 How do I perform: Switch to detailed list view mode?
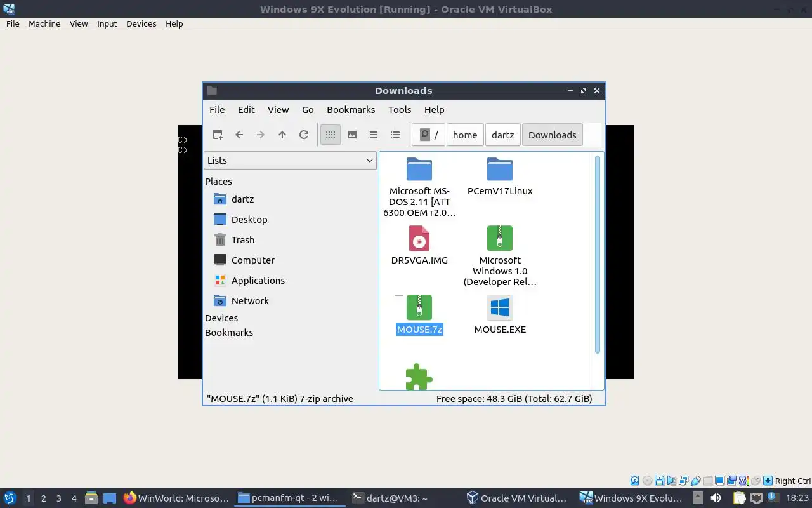click(x=395, y=135)
